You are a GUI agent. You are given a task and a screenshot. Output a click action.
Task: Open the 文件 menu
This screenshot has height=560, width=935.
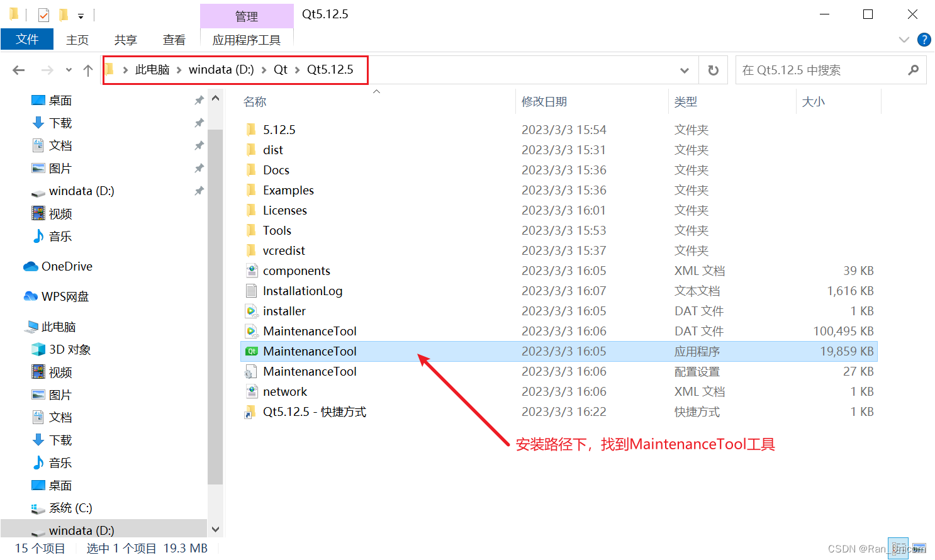tap(27, 39)
